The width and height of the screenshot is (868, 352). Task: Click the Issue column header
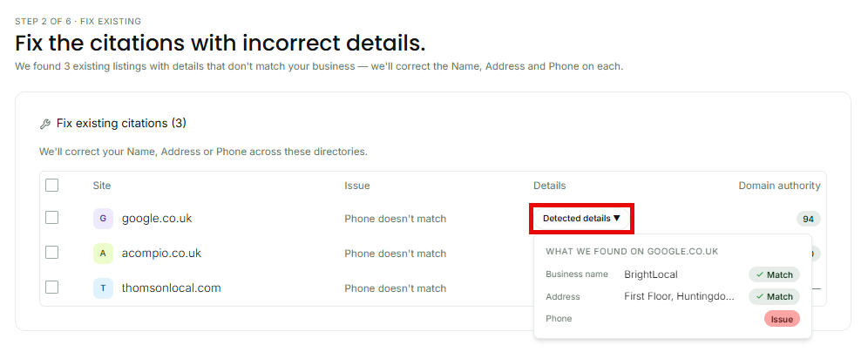[357, 186]
